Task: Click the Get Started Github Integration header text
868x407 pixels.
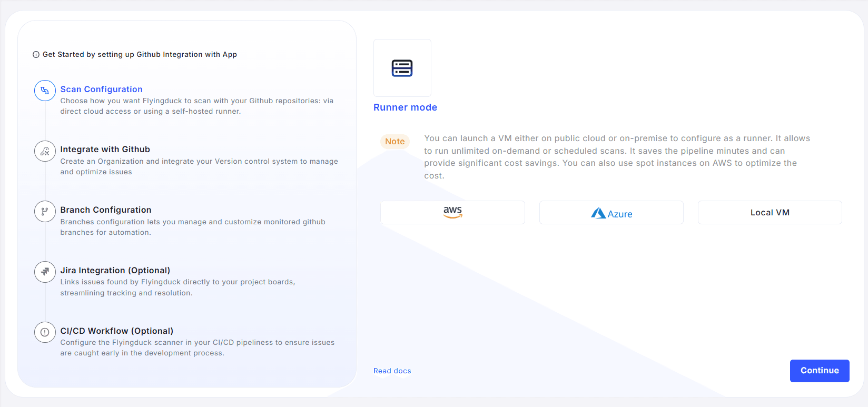Action: [x=140, y=55]
